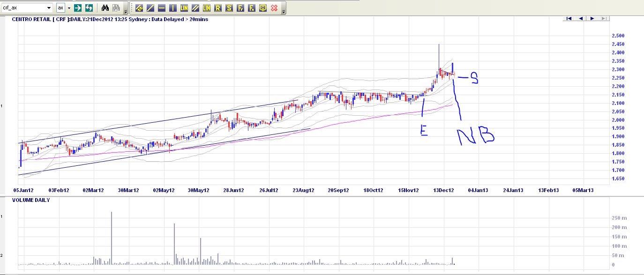Select the horizontal line tool
The height and width of the screenshot is (275, 644).
[x=162, y=8]
